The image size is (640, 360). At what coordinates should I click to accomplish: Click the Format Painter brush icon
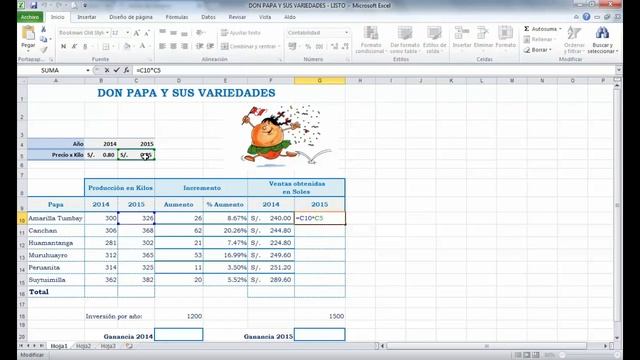44,49
